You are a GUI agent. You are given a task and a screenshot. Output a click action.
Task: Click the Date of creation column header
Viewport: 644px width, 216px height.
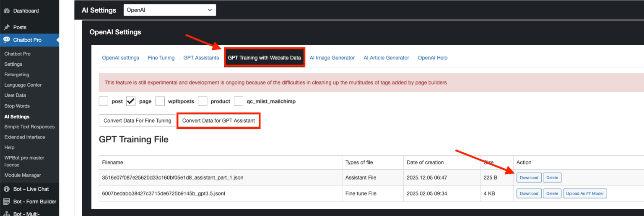(x=442, y=162)
